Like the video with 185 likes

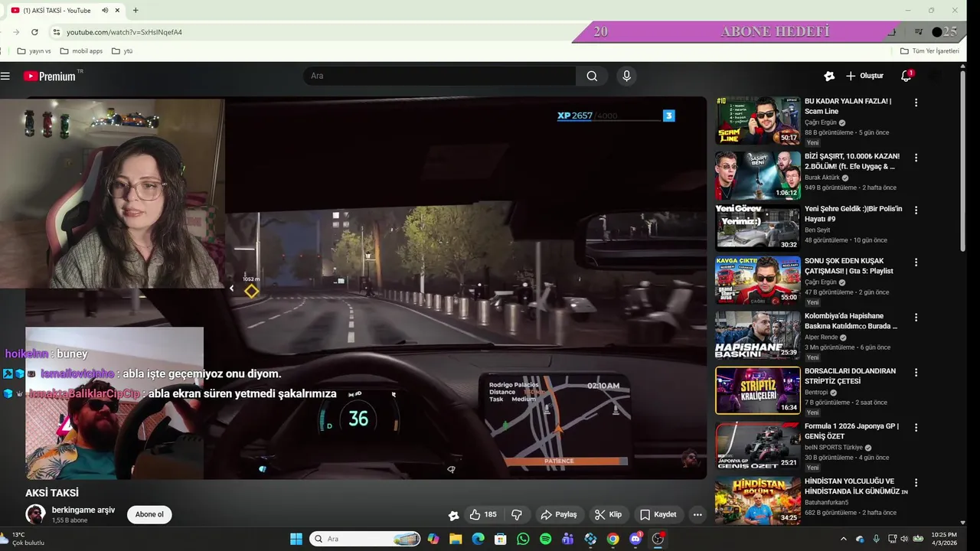point(483,515)
